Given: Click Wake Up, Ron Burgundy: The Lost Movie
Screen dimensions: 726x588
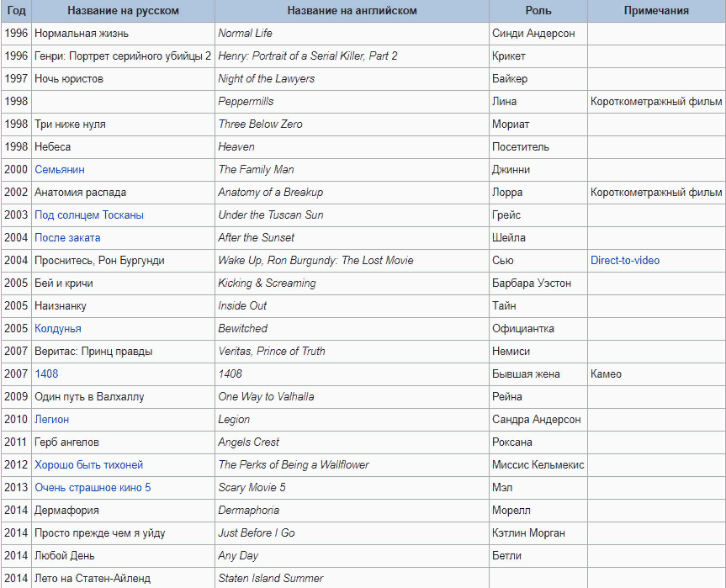Looking at the screenshot, I should [315, 260].
